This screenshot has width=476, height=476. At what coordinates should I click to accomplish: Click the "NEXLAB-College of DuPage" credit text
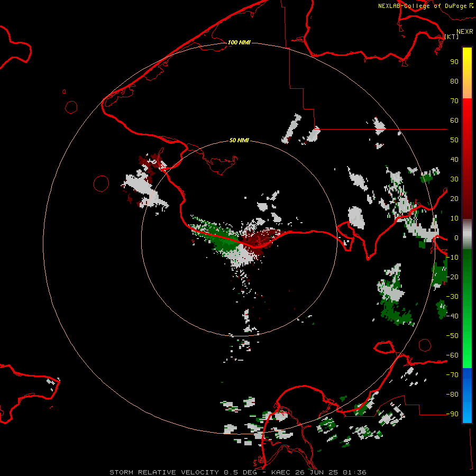click(x=423, y=6)
